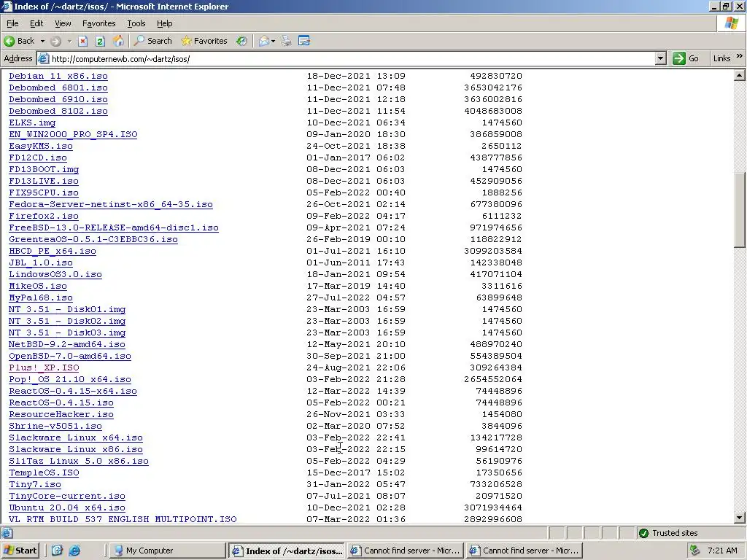Open the View menu
Image resolution: width=747 pixels, height=560 pixels.
[x=63, y=23]
